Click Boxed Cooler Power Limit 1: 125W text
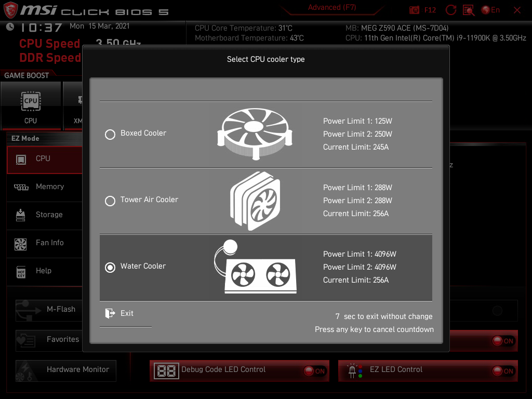This screenshot has height=399, width=532. pos(357,121)
